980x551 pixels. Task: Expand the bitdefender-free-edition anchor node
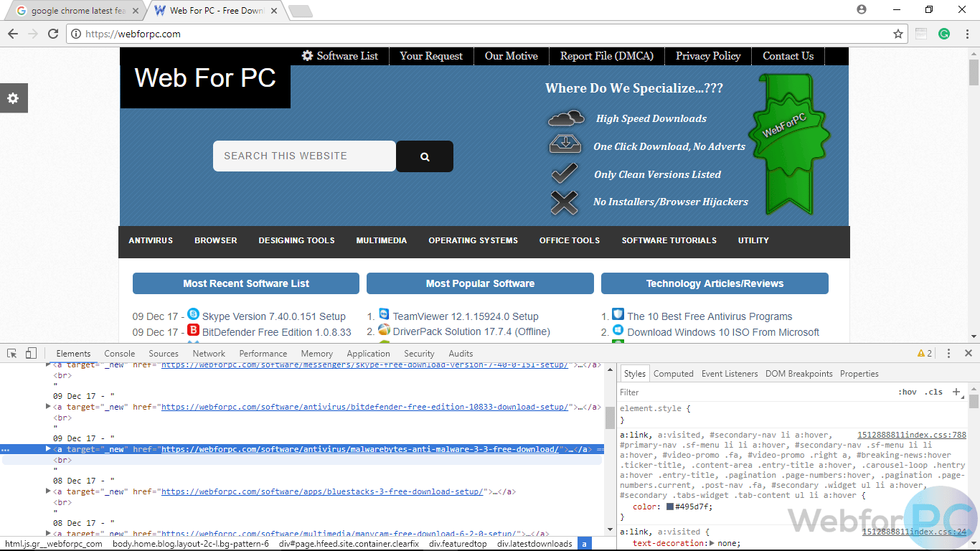49,407
